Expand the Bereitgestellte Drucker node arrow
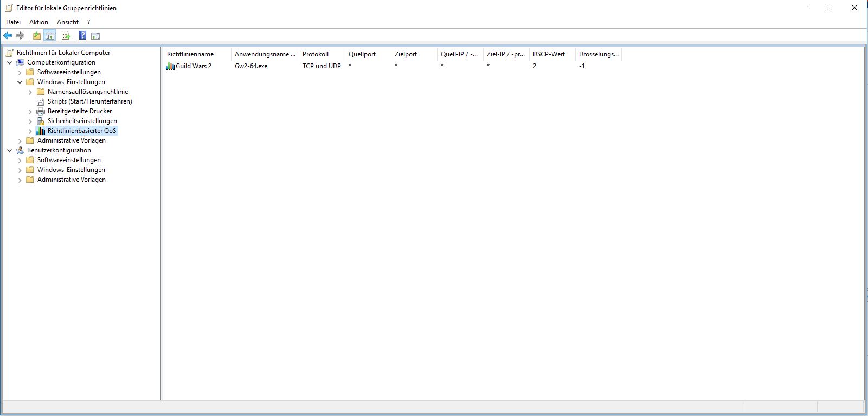The image size is (868, 416). tap(30, 112)
